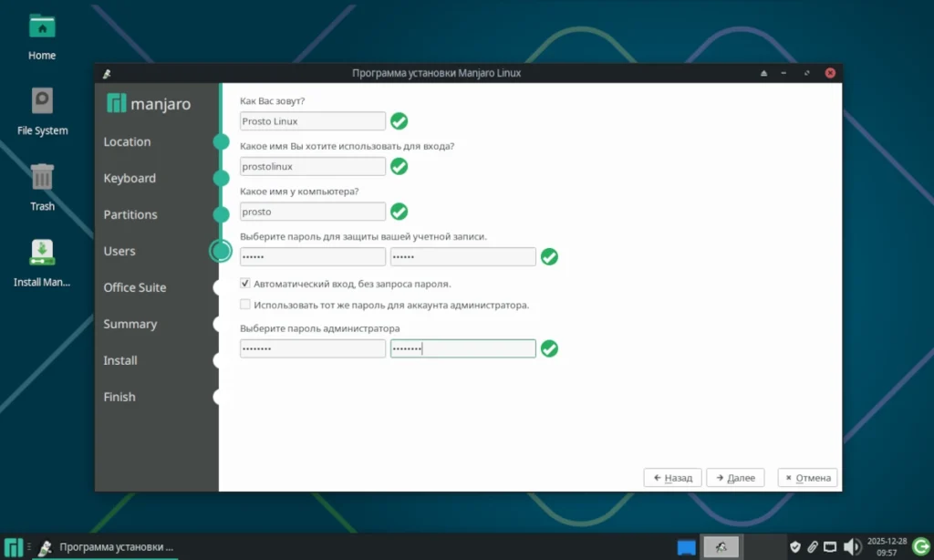This screenshot has height=560, width=934.
Task: Select the Location step in sidebar
Action: 127,141
